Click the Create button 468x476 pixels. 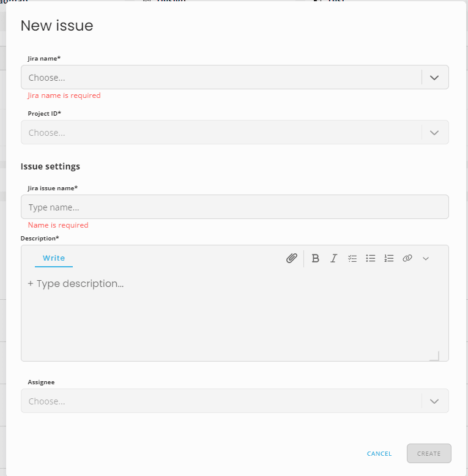(429, 453)
